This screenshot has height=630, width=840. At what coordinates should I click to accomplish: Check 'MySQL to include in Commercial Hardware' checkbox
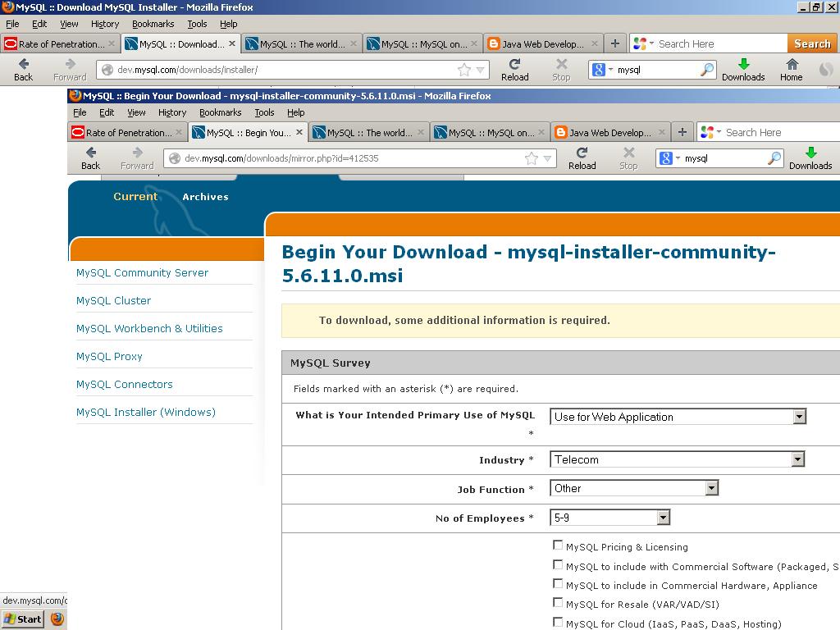558,584
